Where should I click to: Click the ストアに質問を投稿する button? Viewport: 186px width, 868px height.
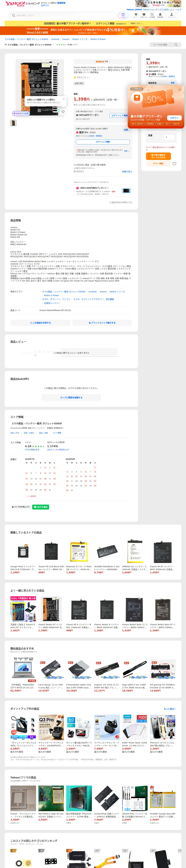click(x=71, y=397)
